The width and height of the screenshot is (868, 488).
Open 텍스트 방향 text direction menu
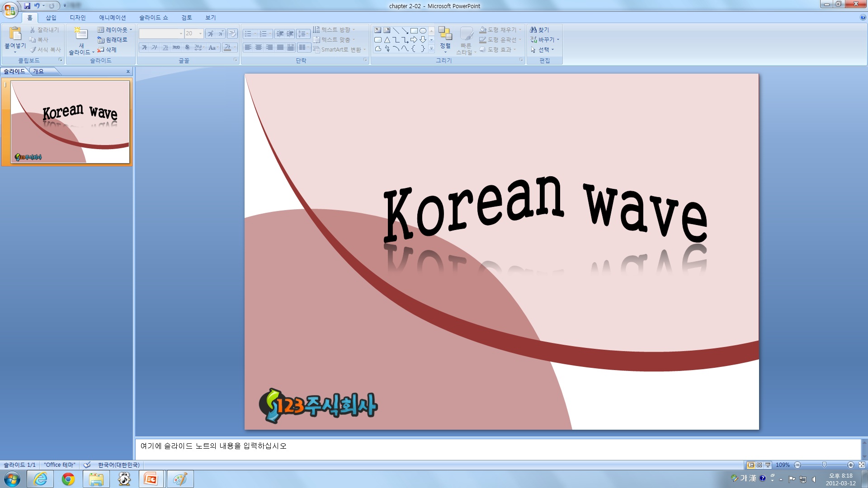(x=334, y=30)
